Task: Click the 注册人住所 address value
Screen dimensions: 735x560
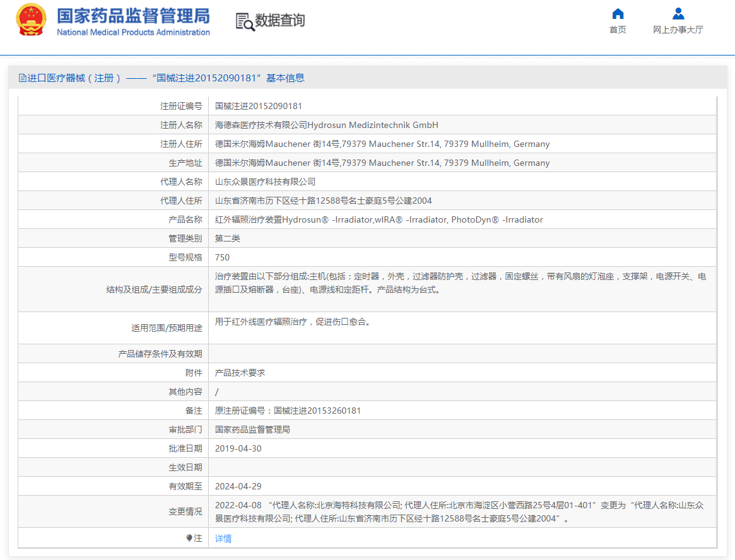Action: tap(382, 144)
